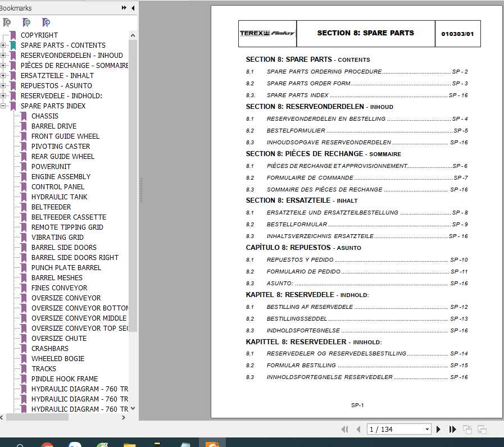504x447 pixels.
Task: Open the HYDRAULIC TANK bookmark
Action: coord(59,197)
